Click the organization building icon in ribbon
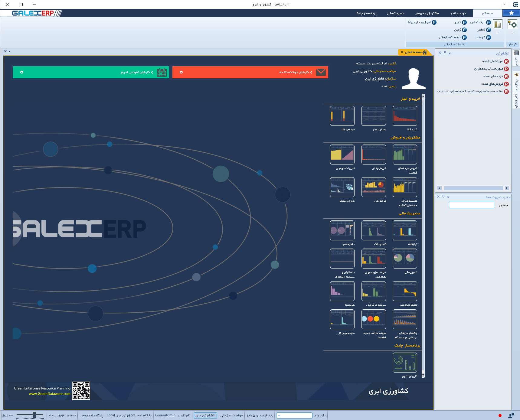This screenshot has width=520, height=420. (498, 24)
